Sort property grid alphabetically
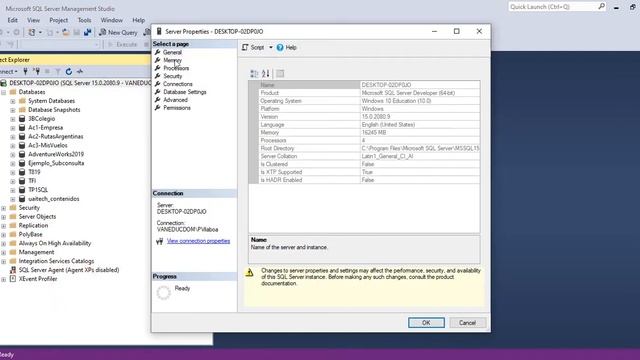The height and width of the screenshot is (360, 640). [266, 73]
